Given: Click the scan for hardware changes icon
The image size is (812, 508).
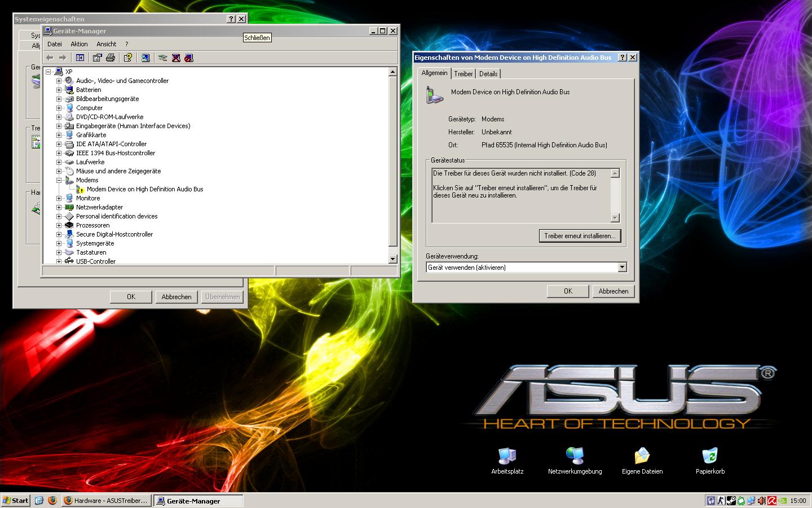Looking at the screenshot, I should pyautogui.click(x=145, y=58).
